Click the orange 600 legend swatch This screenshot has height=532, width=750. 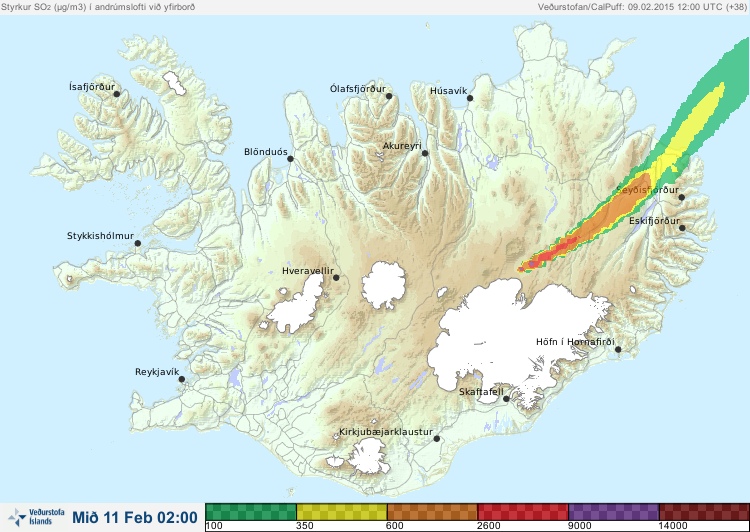(432, 511)
